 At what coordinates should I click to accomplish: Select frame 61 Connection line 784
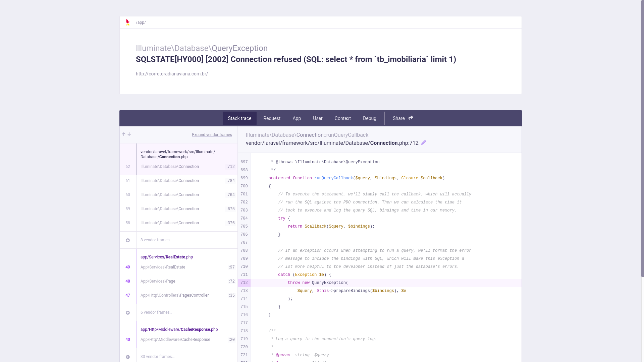(x=178, y=181)
